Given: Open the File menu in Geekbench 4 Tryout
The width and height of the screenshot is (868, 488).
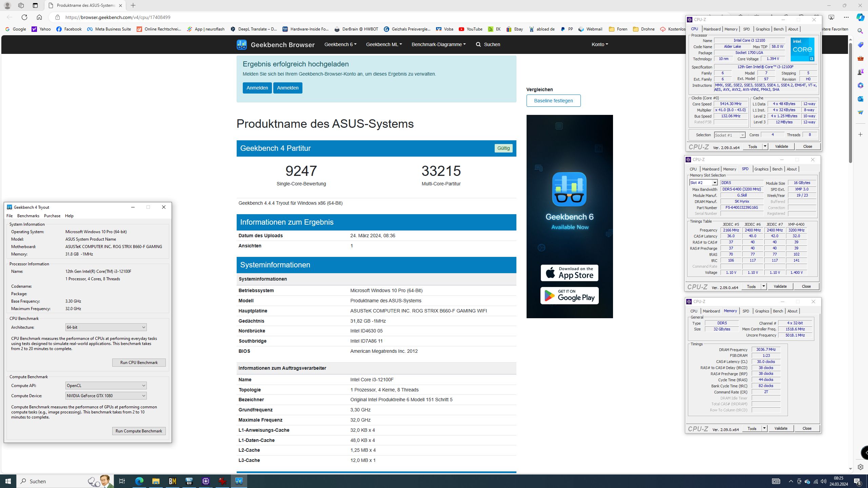Looking at the screenshot, I should 9,216.
